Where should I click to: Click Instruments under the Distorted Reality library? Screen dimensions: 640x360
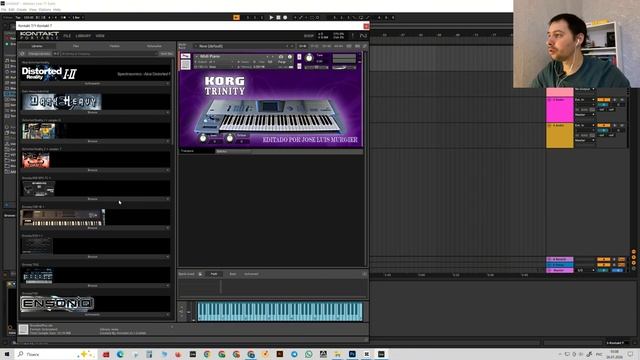click(92, 84)
